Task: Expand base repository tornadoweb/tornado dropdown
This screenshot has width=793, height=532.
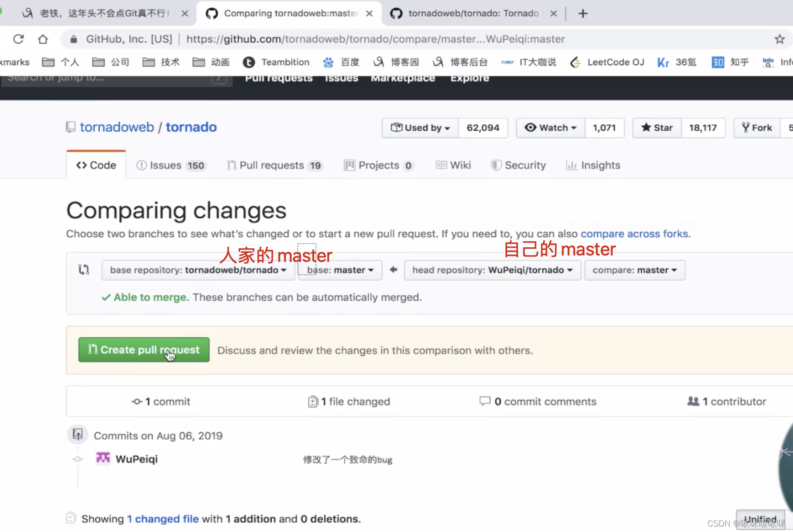Action: (x=198, y=270)
